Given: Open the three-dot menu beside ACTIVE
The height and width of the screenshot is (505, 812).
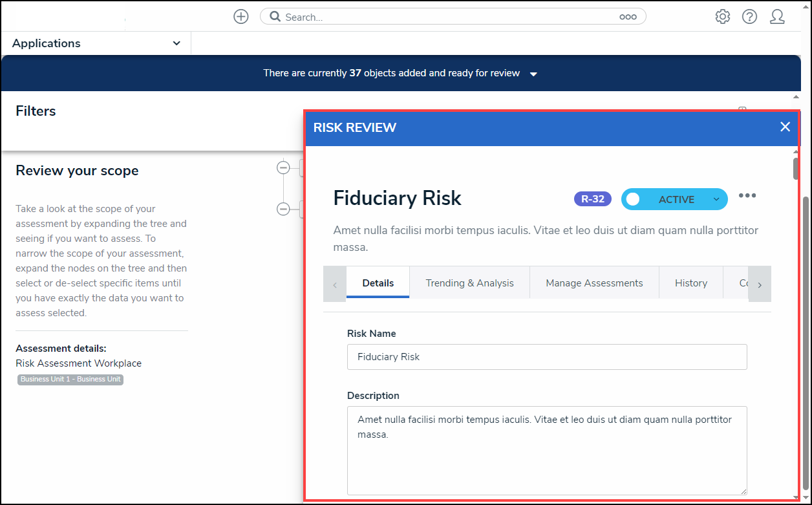Looking at the screenshot, I should pos(747,196).
